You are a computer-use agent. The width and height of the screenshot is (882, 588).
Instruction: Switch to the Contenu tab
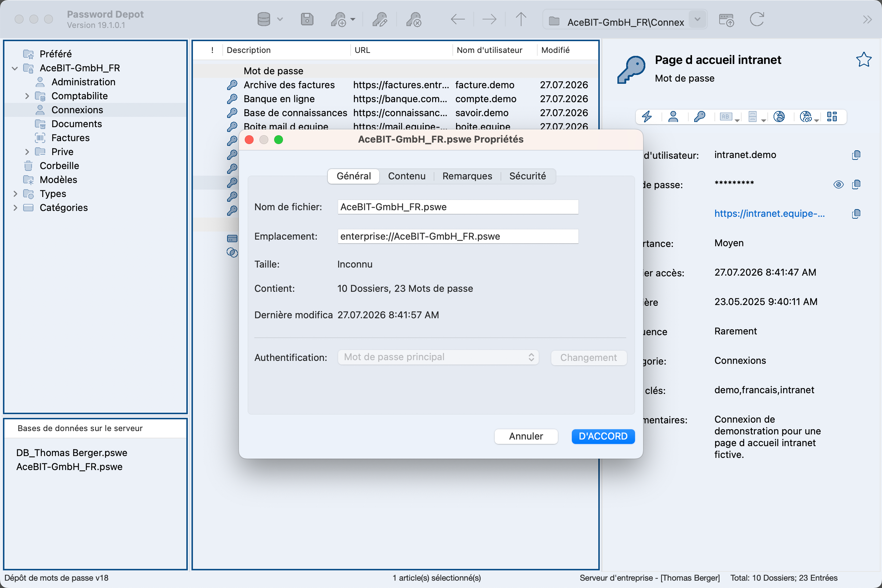pos(406,176)
